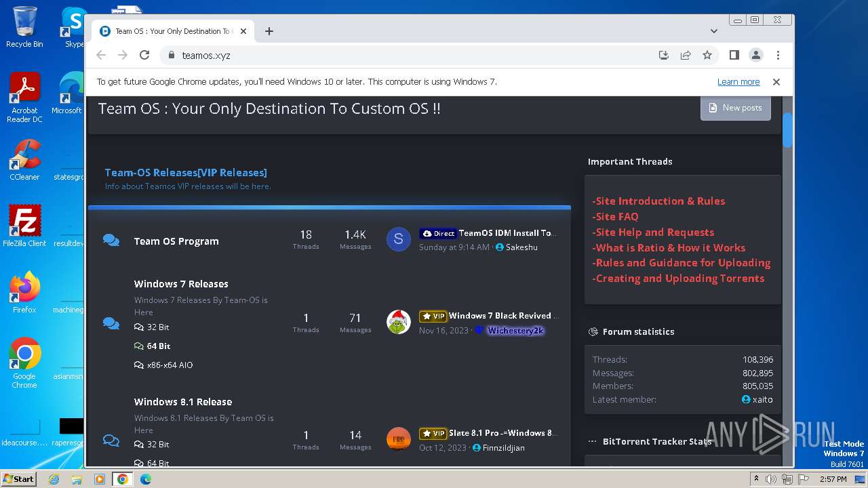Open TeamOS IDM Install thread
Viewport: 868px width, 488px height.
(x=507, y=233)
